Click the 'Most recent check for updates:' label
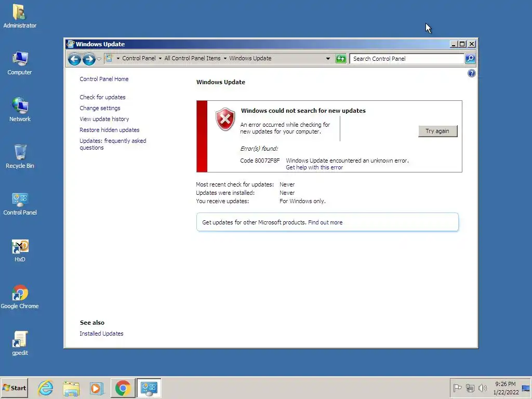This screenshot has width=532, height=399. coord(234,184)
